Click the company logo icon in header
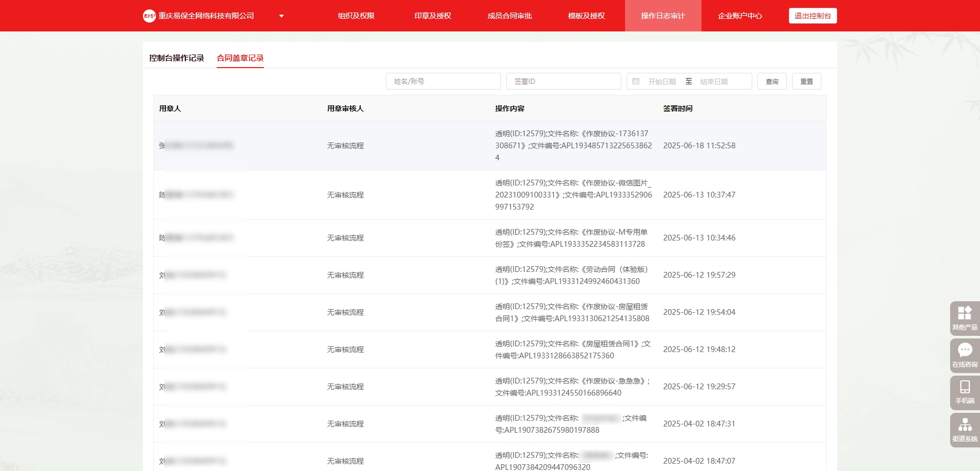Screen dimensions: 980x471 click(149, 16)
